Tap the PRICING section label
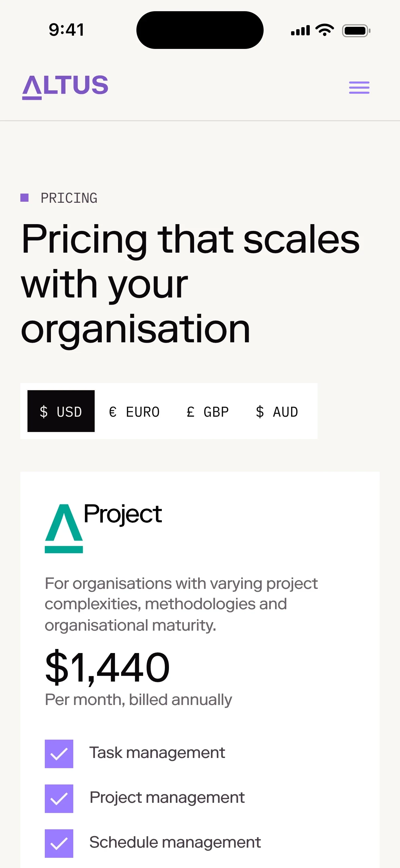The image size is (400, 868). (69, 198)
